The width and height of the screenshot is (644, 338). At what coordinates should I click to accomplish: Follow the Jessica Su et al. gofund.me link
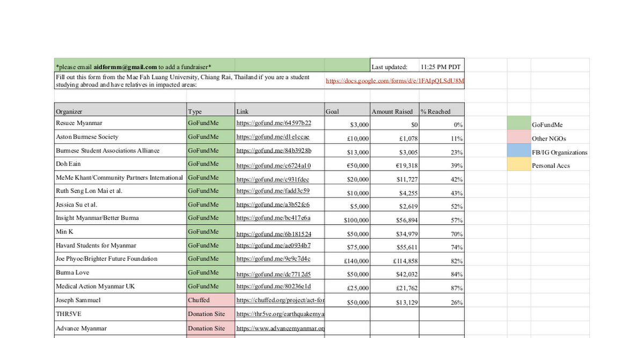[x=273, y=205]
